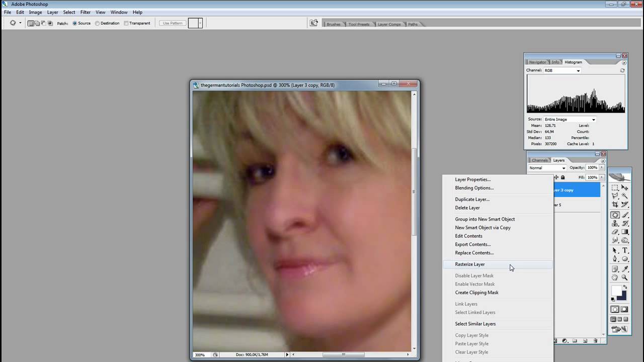Swap foreground and background colors
Image resolution: width=644 pixels, height=362 pixels.
625,286
